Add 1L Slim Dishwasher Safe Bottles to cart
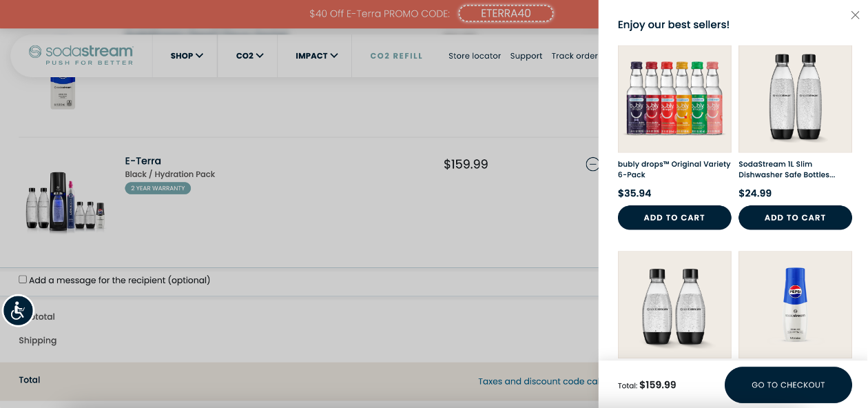This screenshot has height=408, width=868. 795,218
